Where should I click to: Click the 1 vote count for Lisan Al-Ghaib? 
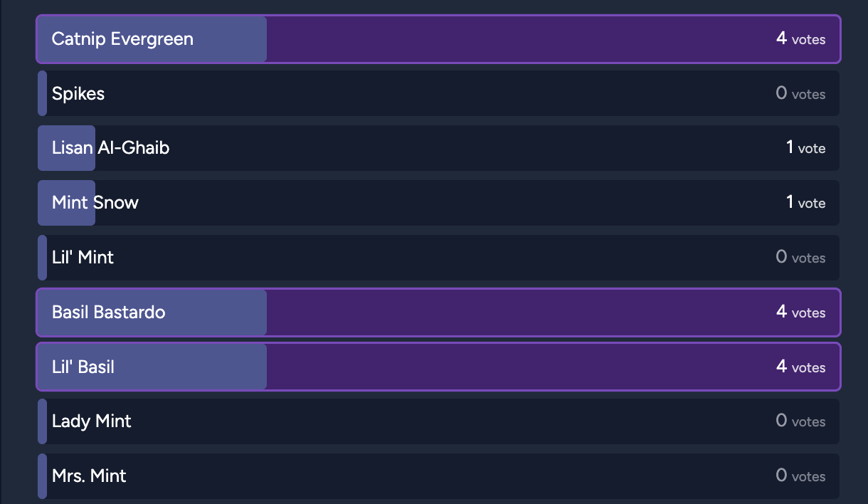click(806, 148)
